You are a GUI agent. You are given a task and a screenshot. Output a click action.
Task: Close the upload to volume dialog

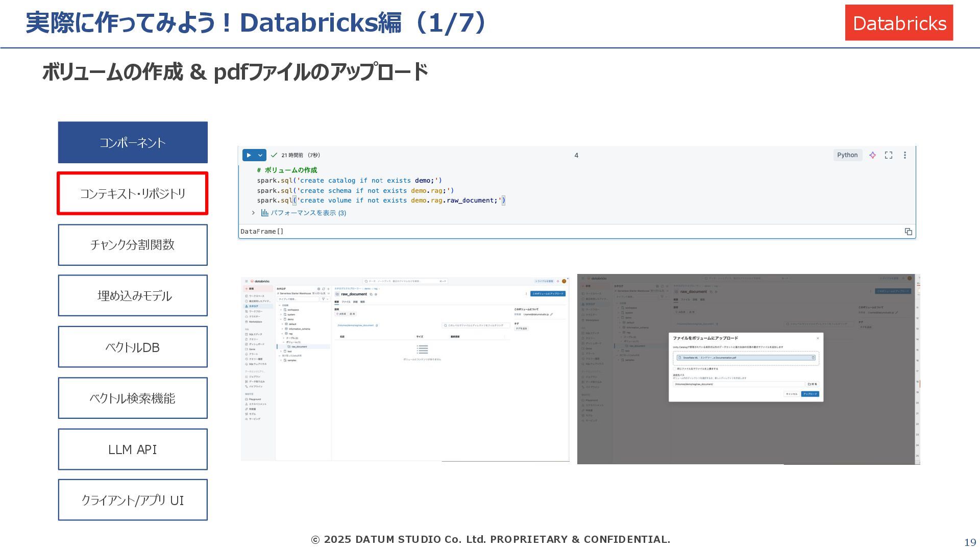818,338
